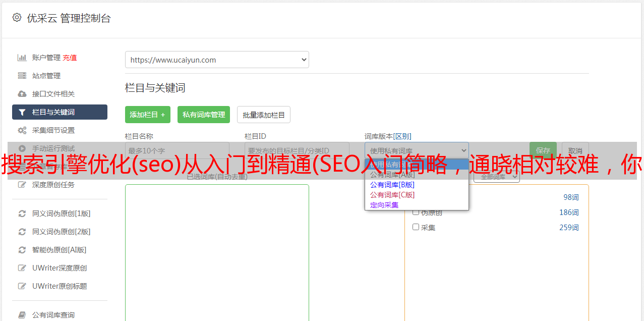Open the [区别] link beside 词库版本
Viewport: 644px width, 321px height.
pos(403,136)
